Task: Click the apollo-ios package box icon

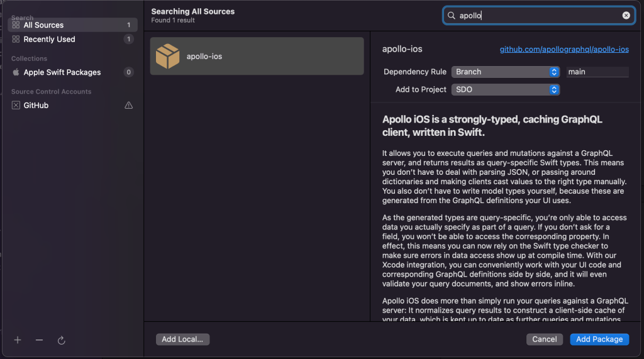Action: [x=167, y=56]
